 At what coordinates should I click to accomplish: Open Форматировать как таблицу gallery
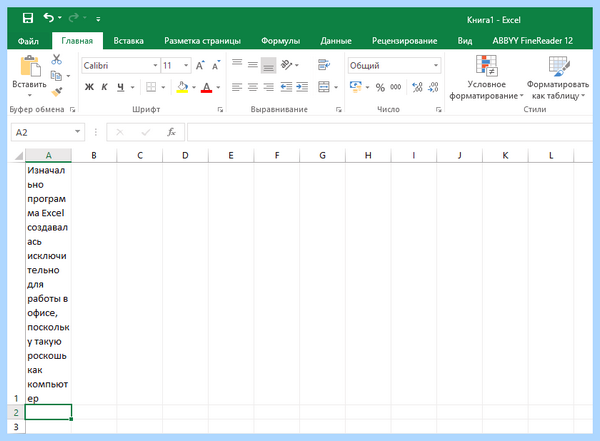[x=558, y=78]
